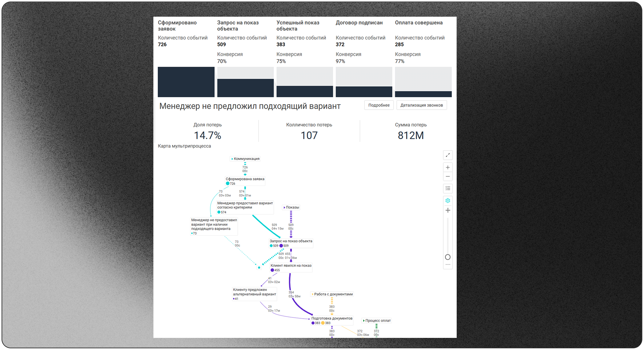Open the teal gear settings icon
This screenshot has height=350, width=644.
[x=448, y=201]
